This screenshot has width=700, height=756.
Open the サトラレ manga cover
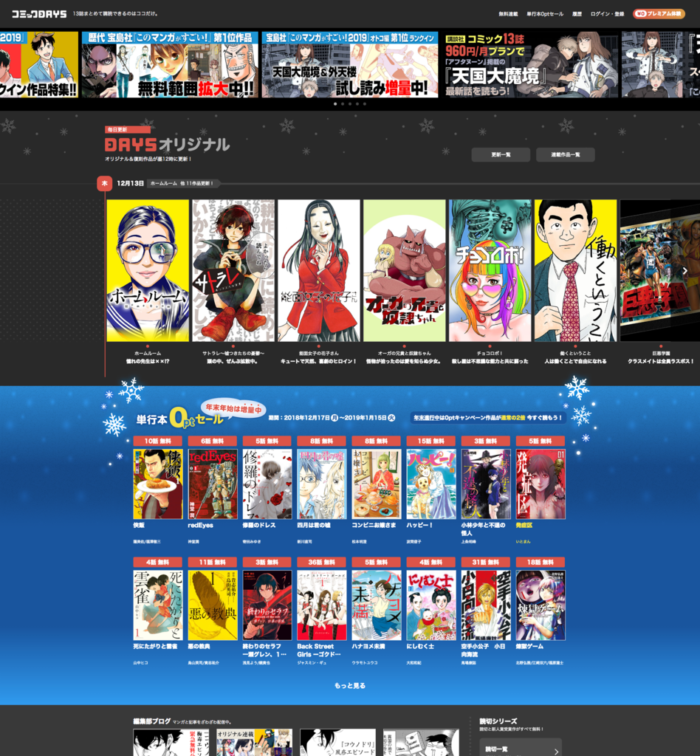tap(233, 270)
